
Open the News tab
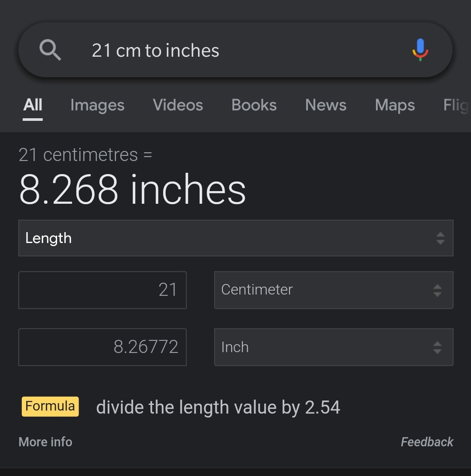coord(326,105)
